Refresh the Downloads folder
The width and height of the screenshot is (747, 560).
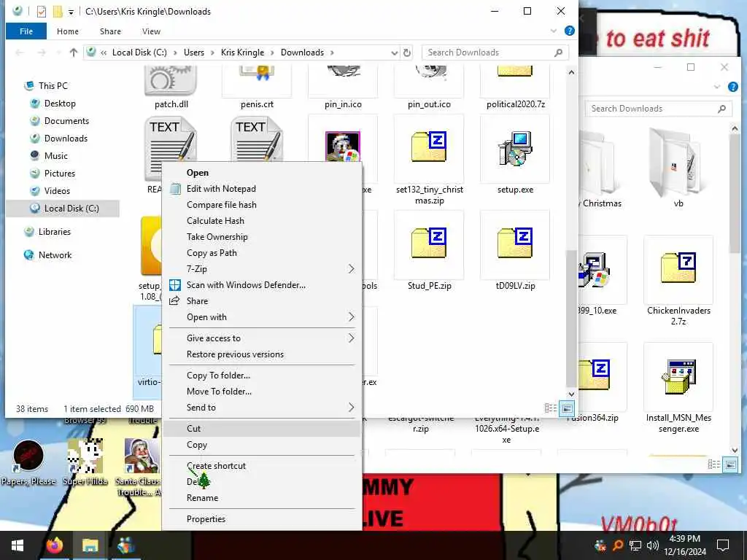tap(407, 52)
